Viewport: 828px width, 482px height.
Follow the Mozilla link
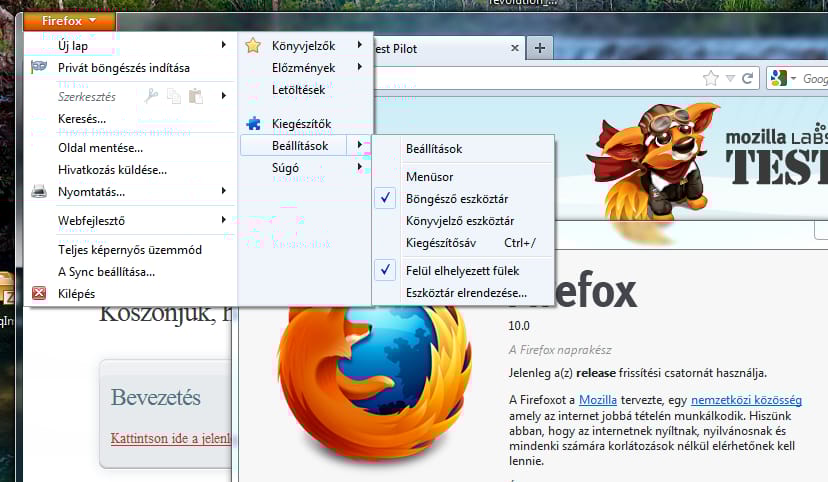598,400
